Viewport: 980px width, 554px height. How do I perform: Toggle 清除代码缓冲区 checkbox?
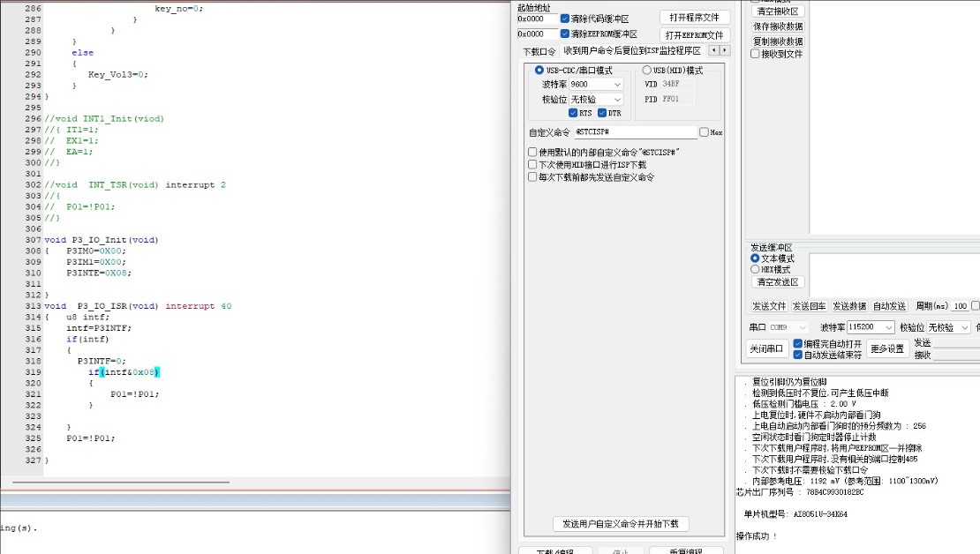pos(565,19)
